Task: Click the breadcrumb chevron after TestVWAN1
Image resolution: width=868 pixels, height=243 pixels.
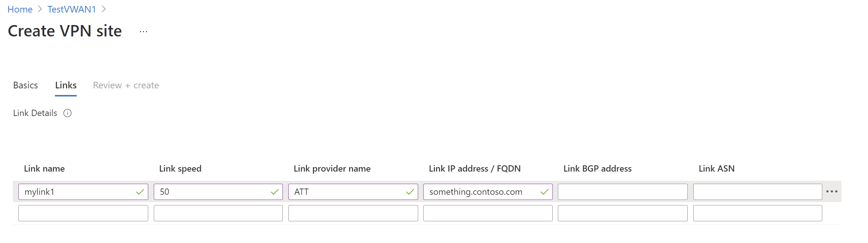Action: click(x=104, y=9)
